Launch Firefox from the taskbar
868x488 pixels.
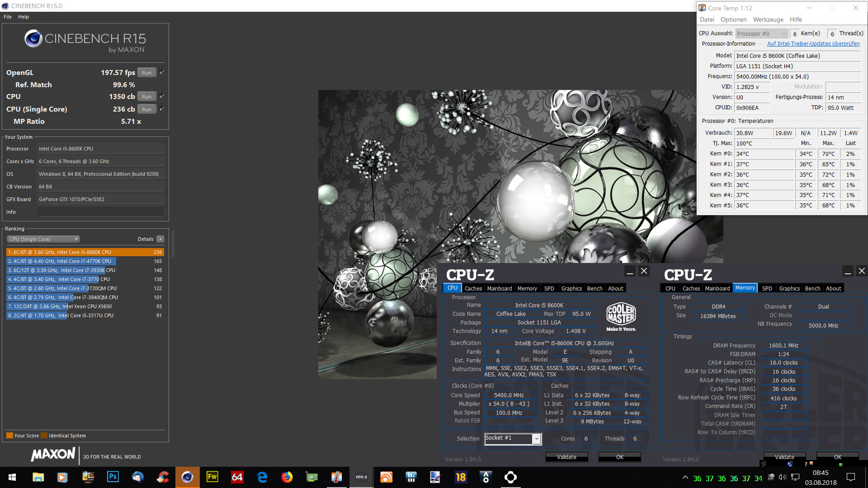coord(287,477)
